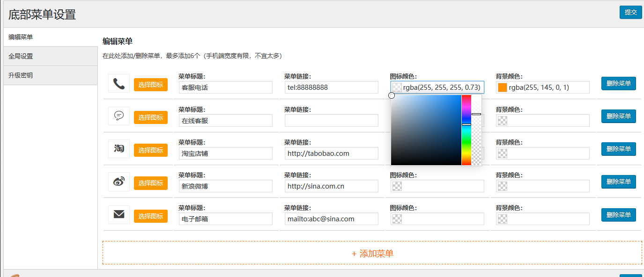Open background color swatch for 电子邮箱 row
The width and height of the screenshot is (644, 277).
point(503,219)
